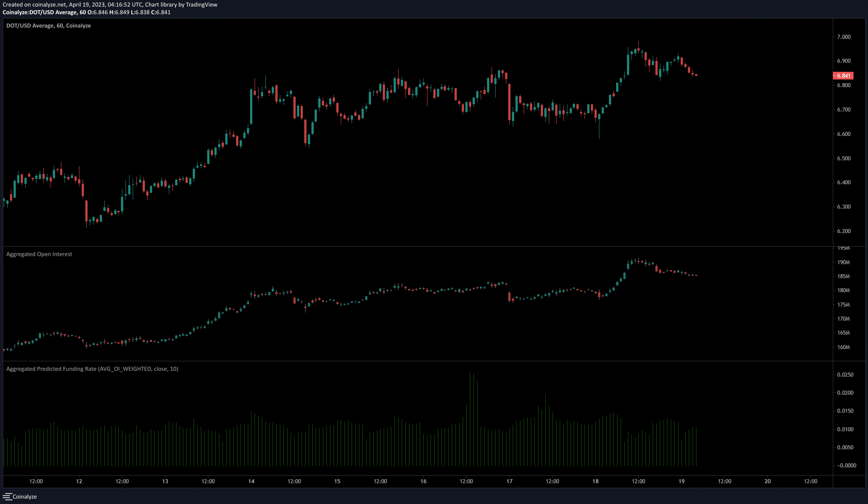Click the 6.500 price axis label
868x504 pixels.
point(844,159)
